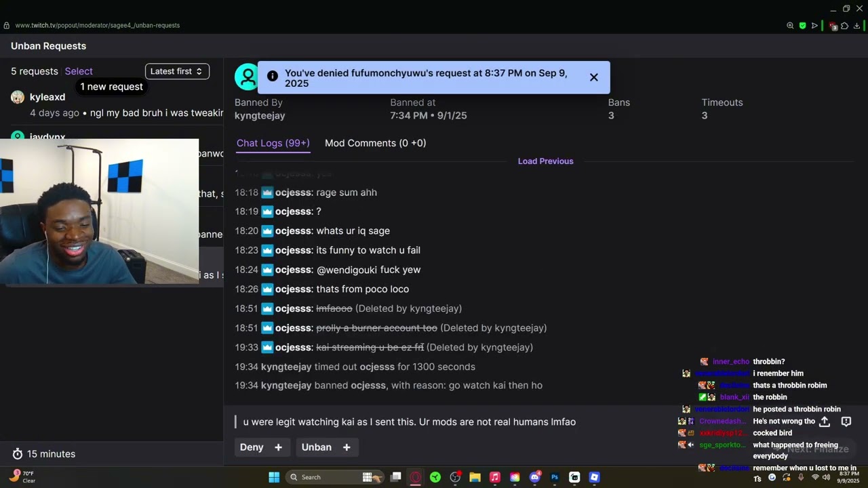The height and width of the screenshot is (488, 868).
Task: Open Discord from the taskbar
Action: pyautogui.click(x=535, y=477)
